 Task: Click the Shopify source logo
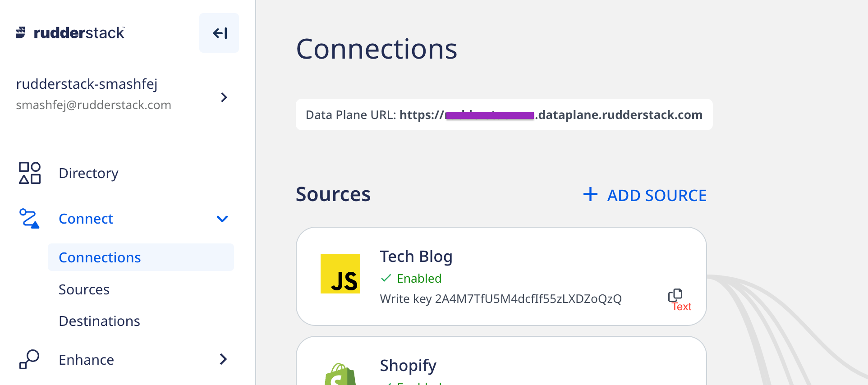340,374
